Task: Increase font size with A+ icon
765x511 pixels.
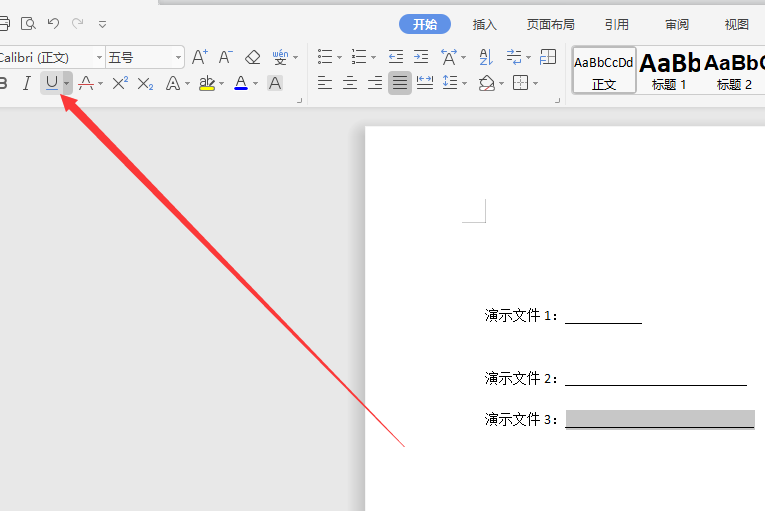Action: coord(200,57)
